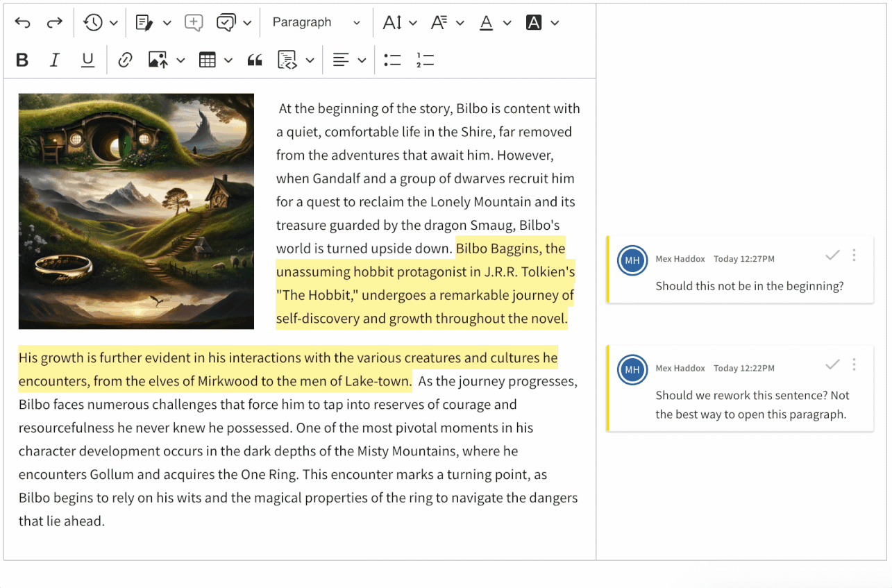Click the insert table icon

207,60
